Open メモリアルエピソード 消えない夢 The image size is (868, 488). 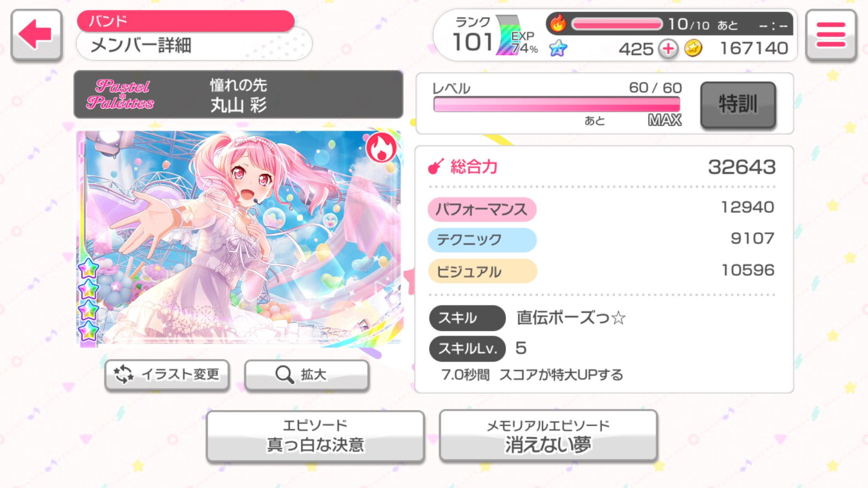point(548,435)
